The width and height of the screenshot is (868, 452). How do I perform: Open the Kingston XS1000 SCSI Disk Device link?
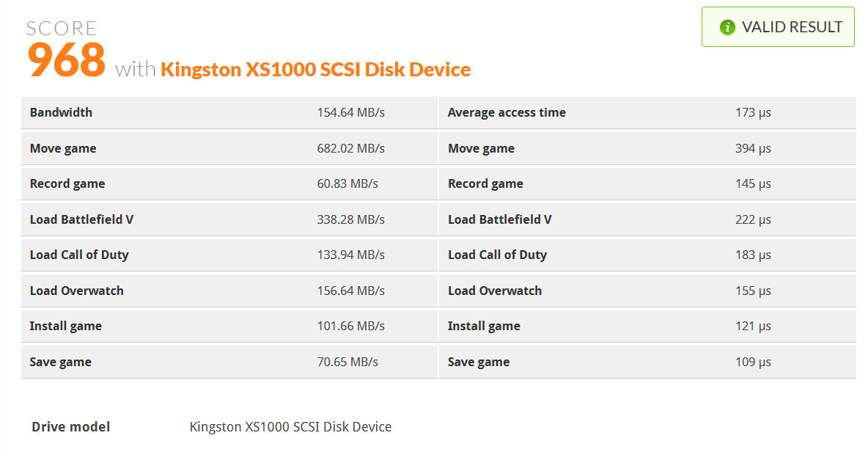[x=315, y=69]
